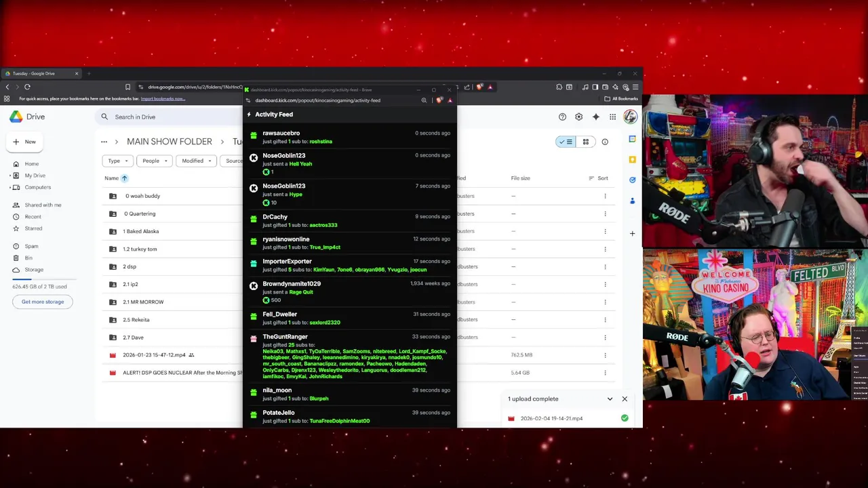
Task: Click Get more storage button
Action: tap(42, 302)
